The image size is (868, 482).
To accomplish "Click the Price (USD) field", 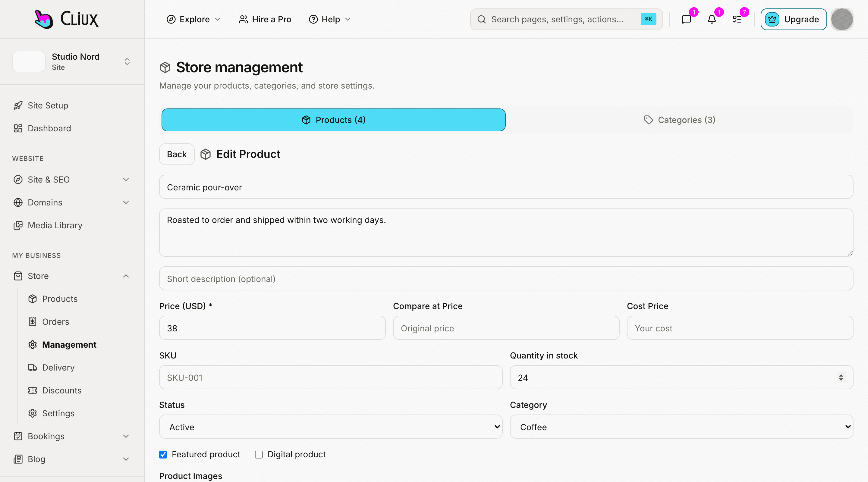I will coord(272,328).
